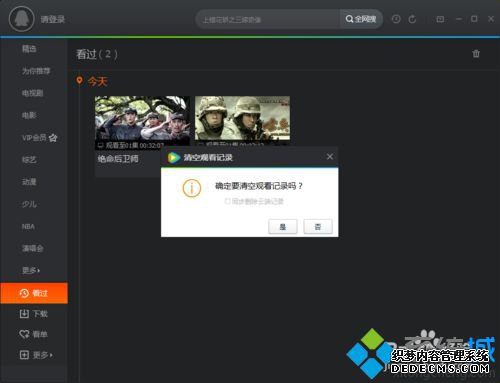The height and width of the screenshot is (383, 500).
Task: Click the 看过 (2) heading
Action: 97,54
